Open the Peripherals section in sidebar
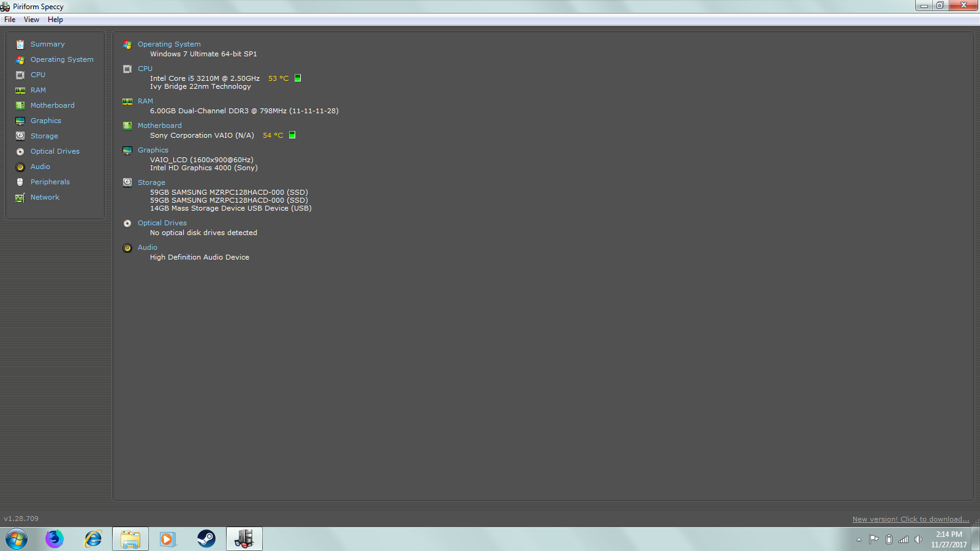This screenshot has height=551, width=980. 50,182
